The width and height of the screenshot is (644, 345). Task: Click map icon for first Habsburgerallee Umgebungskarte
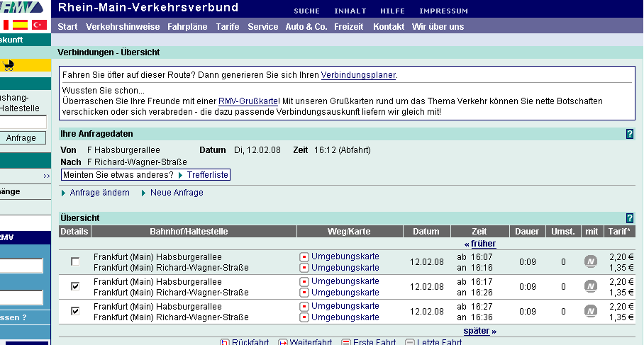304,256
